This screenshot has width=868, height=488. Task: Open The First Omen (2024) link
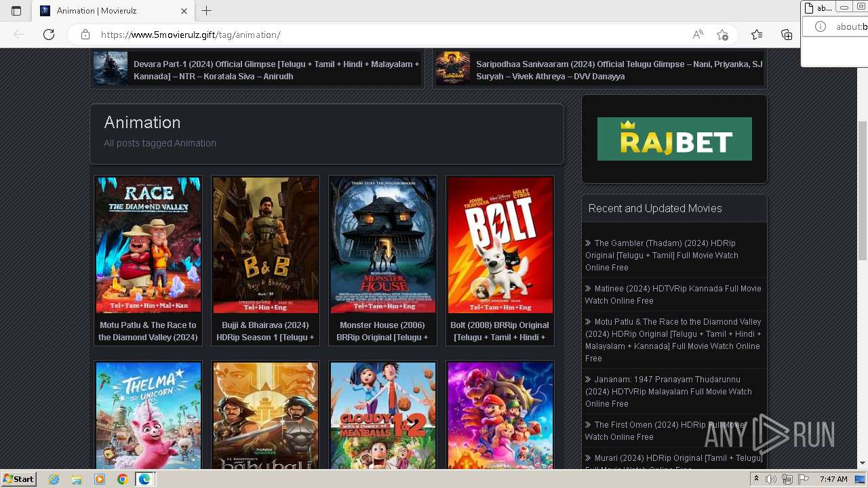point(665,431)
